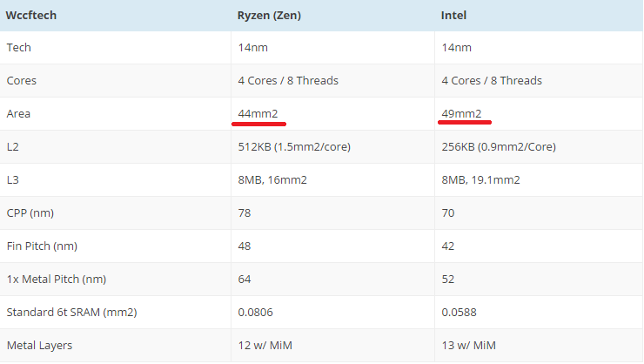The width and height of the screenshot is (644, 364).
Task: Click the Cores row label
Action: click(x=22, y=80)
